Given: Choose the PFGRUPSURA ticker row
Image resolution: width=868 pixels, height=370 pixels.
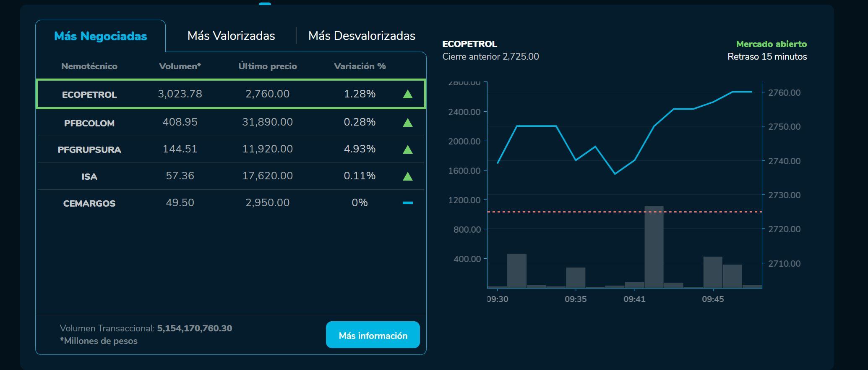Looking at the screenshot, I should (x=89, y=150).
